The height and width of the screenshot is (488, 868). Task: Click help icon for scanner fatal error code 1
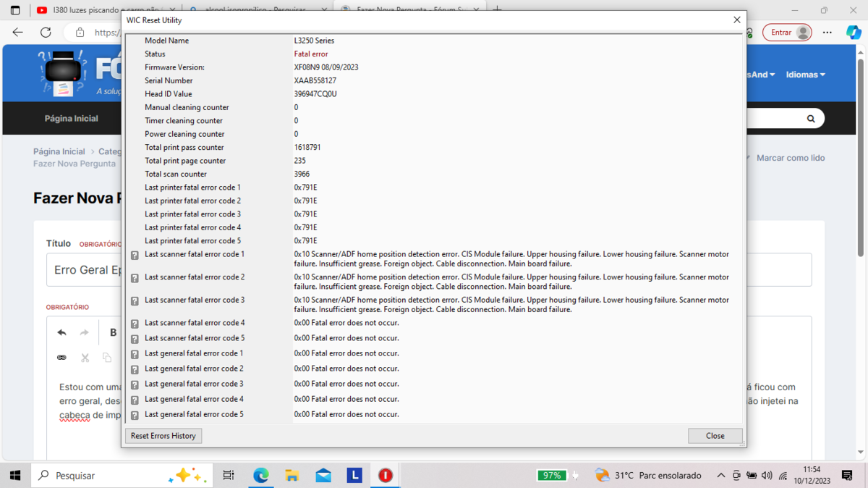[135, 256]
